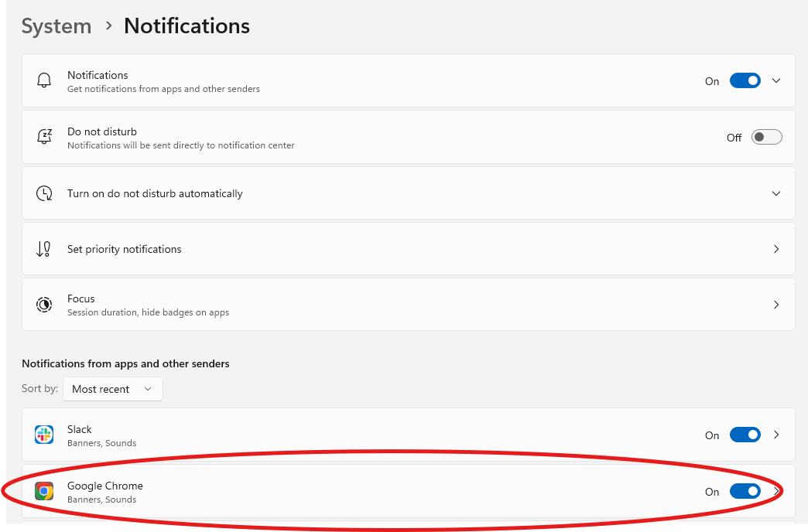Enable the Do not disturb toggle
Screen dimensions: 808x532
(x=766, y=137)
